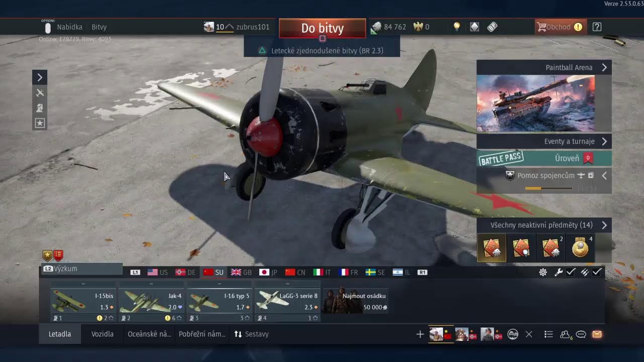Image resolution: width=644 pixels, height=362 pixels.
Task: Open crew 1 info under I-15bis
Action: [x=57, y=318]
